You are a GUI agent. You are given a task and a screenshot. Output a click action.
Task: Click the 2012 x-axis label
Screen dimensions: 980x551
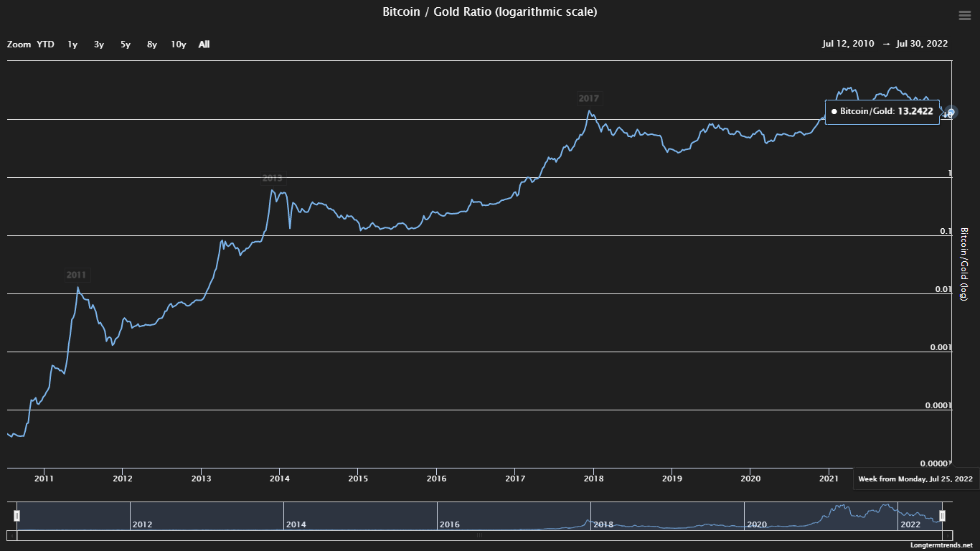pos(123,478)
